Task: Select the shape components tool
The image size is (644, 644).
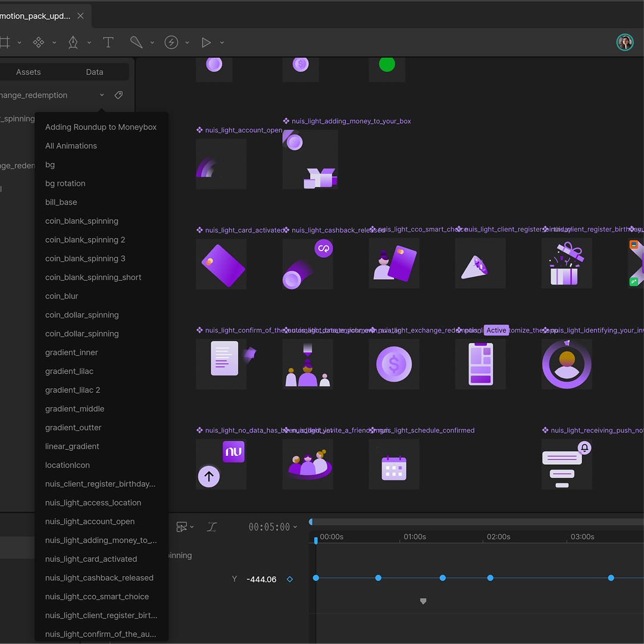Action: pos(39,42)
